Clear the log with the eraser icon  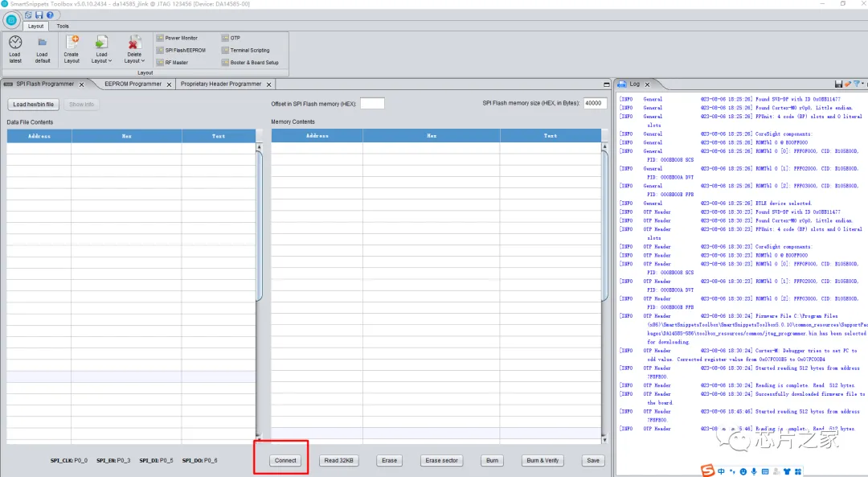click(847, 84)
